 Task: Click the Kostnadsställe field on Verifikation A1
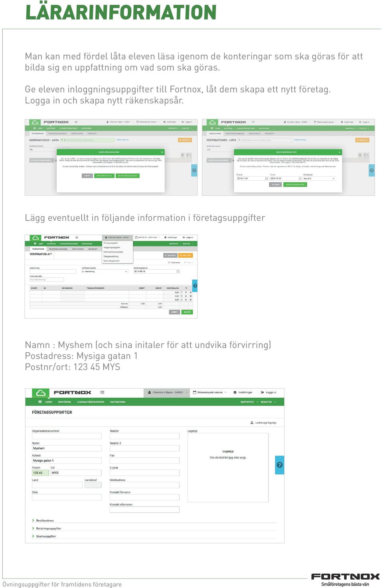point(47,280)
